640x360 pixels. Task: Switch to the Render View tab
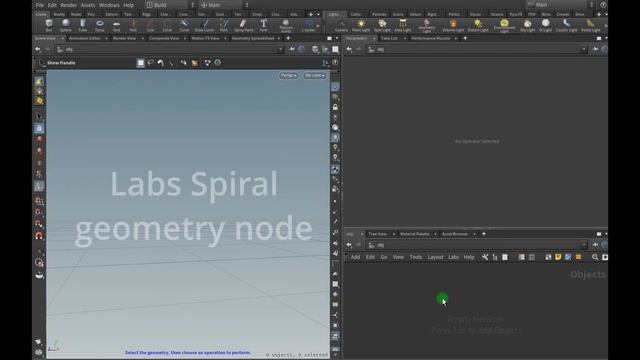pos(124,38)
